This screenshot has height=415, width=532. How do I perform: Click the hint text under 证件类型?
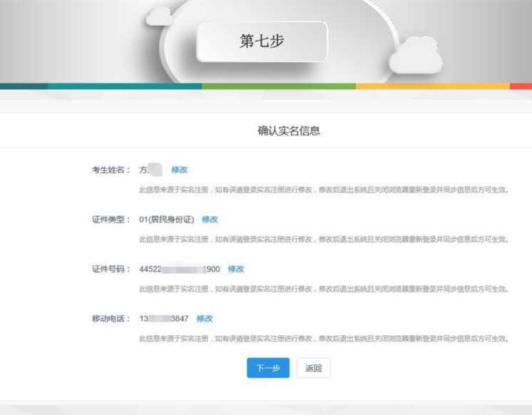point(322,240)
